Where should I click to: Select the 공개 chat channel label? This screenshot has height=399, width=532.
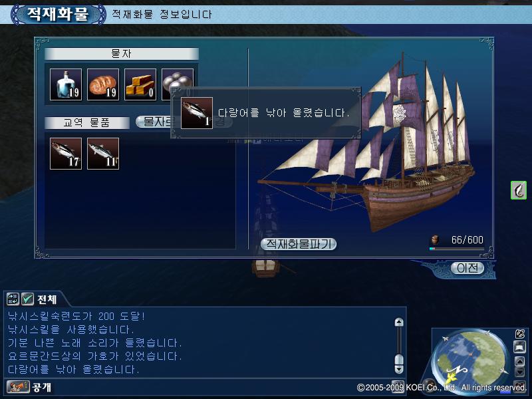pos(41,387)
